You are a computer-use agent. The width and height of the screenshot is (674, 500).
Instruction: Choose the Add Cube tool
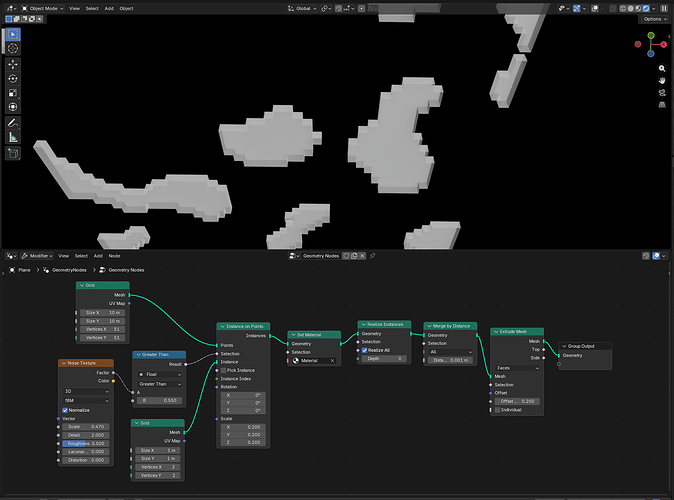pyautogui.click(x=13, y=153)
